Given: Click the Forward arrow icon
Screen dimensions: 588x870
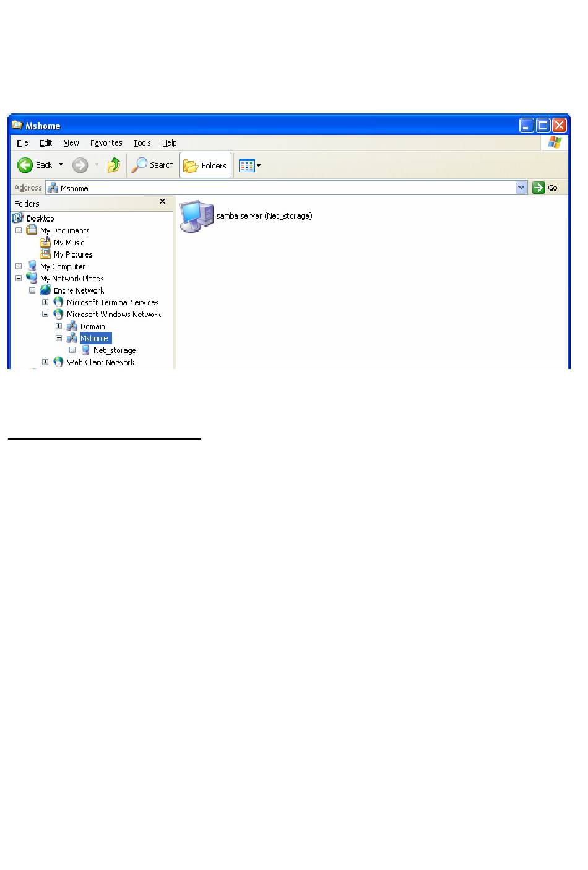Looking at the screenshot, I should click(80, 165).
